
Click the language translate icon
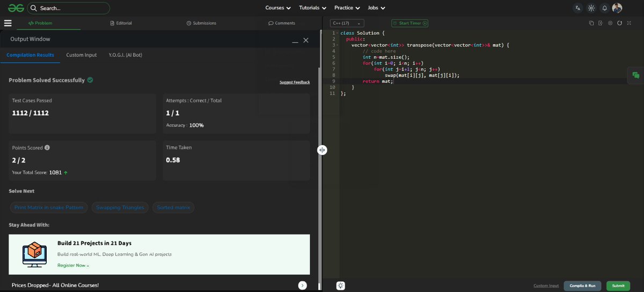click(x=578, y=8)
